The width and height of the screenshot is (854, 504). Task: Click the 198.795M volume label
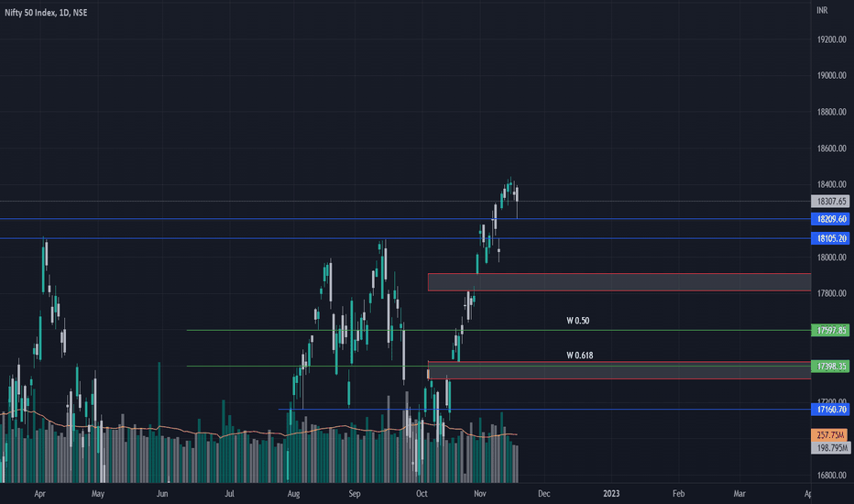coord(830,448)
